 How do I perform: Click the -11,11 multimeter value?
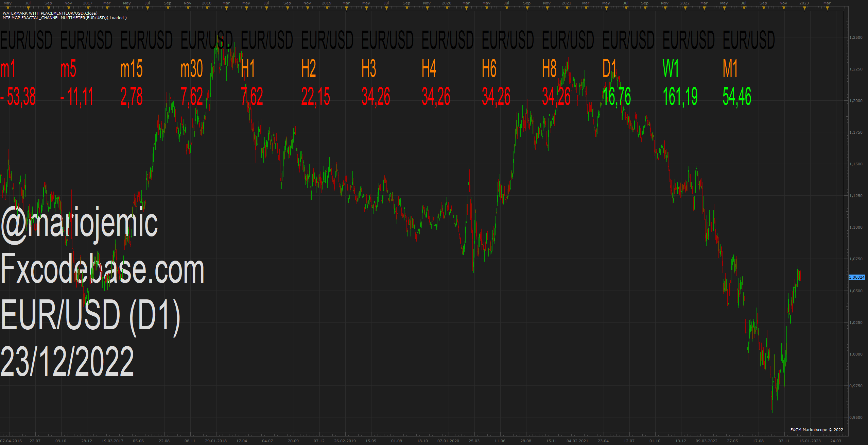pos(77,97)
